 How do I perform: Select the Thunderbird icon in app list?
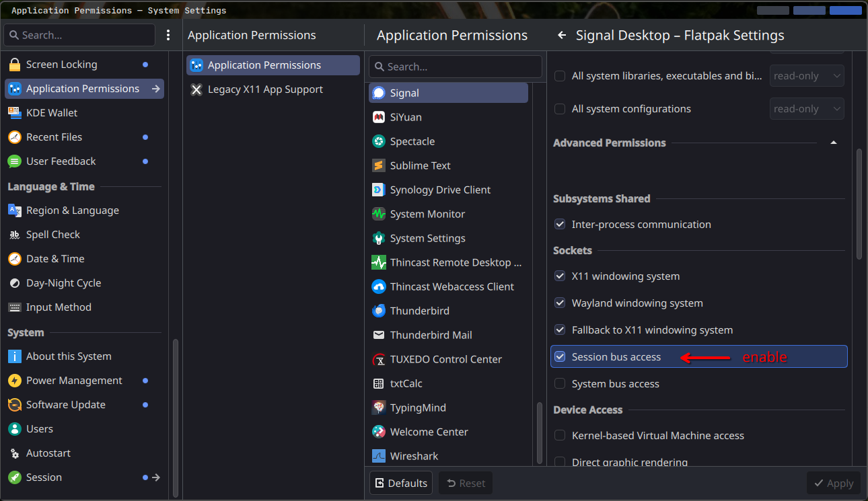click(x=378, y=311)
